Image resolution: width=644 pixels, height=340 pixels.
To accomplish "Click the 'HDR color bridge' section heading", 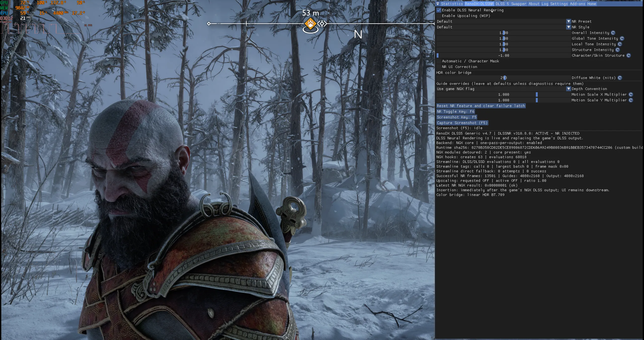I will coord(454,73).
